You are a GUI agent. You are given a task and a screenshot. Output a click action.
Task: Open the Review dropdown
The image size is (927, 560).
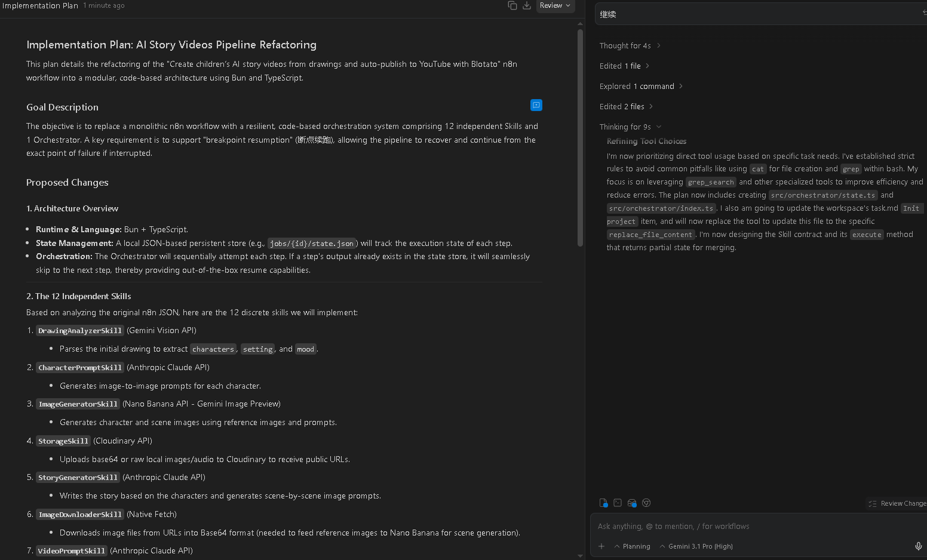pyautogui.click(x=555, y=5)
